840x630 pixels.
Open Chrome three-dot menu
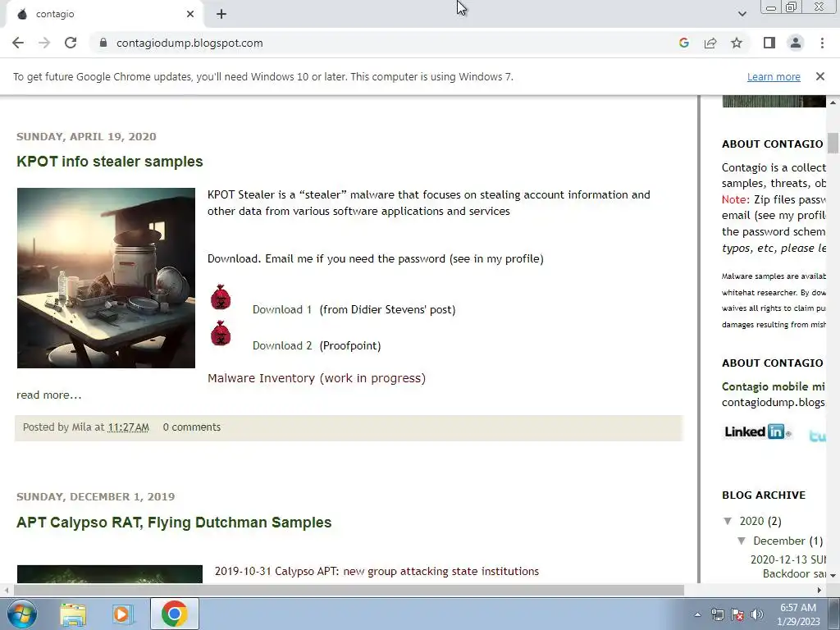pyautogui.click(x=822, y=43)
